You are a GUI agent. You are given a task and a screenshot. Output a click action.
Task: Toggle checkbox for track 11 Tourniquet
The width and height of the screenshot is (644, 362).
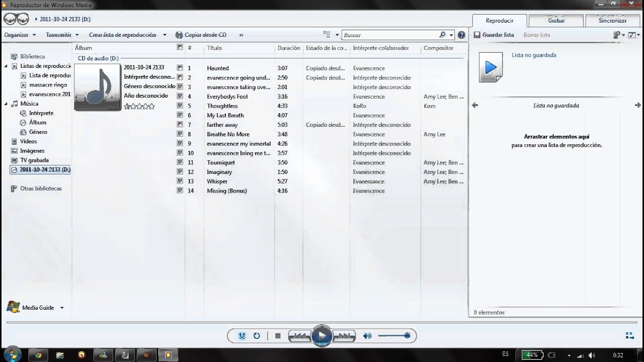pyautogui.click(x=180, y=162)
